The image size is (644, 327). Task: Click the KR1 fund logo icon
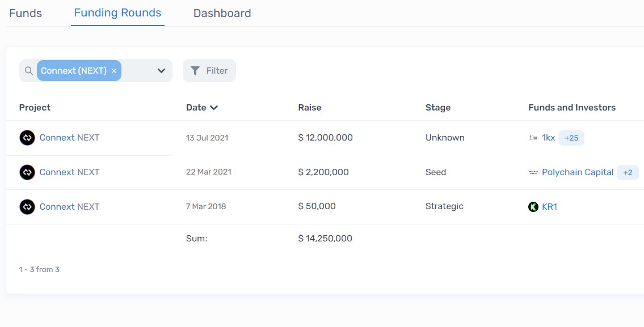tap(533, 207)
